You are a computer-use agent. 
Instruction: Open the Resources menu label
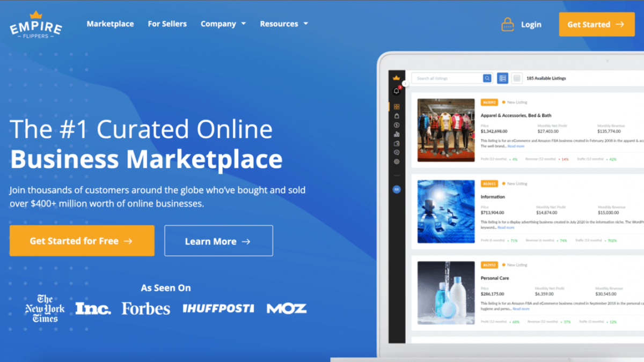[x=279, y=24]
